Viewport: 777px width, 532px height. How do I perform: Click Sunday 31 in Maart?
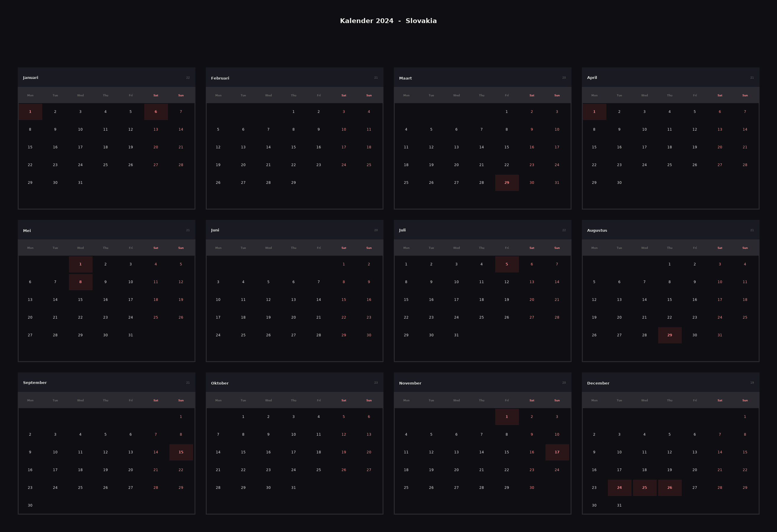(557, 183)
